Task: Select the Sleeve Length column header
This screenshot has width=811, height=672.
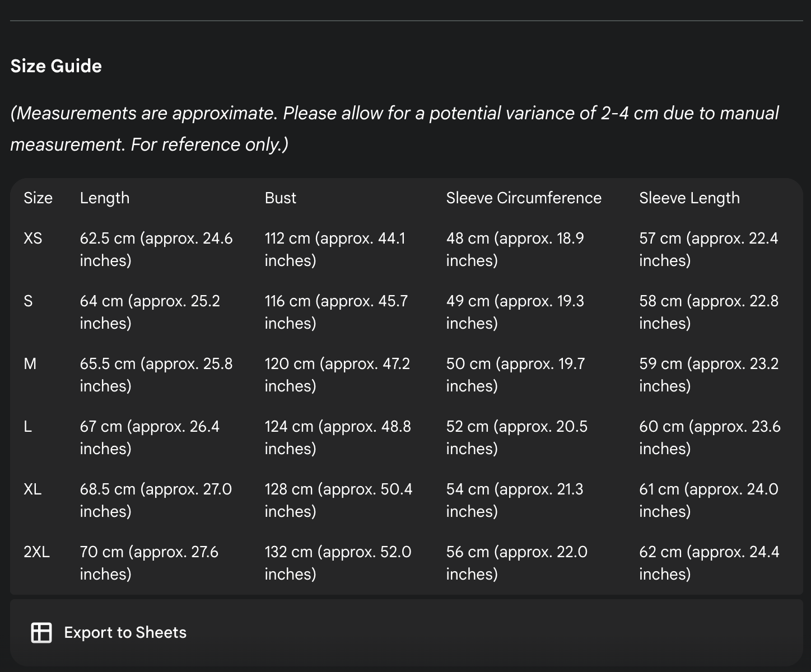Action: pyautogui.click(x=689, y=198)
